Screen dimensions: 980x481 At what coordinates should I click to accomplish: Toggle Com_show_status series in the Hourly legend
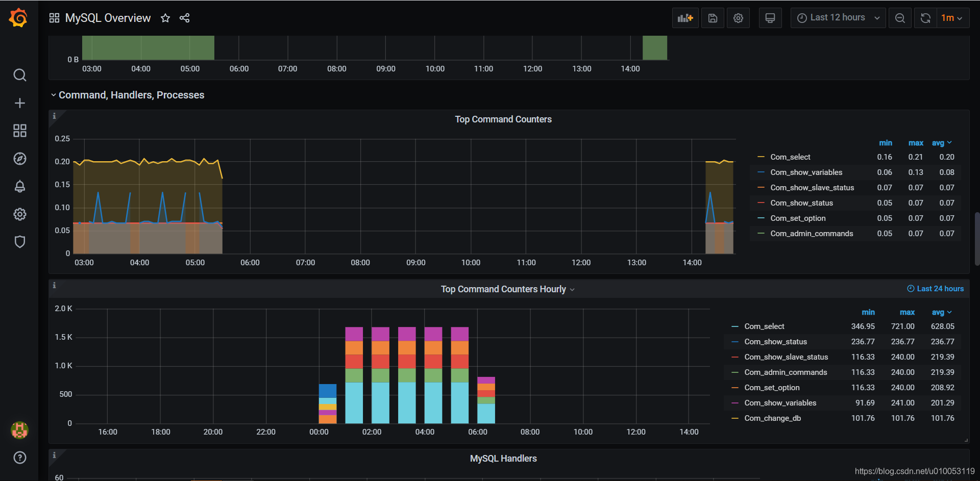775,342
